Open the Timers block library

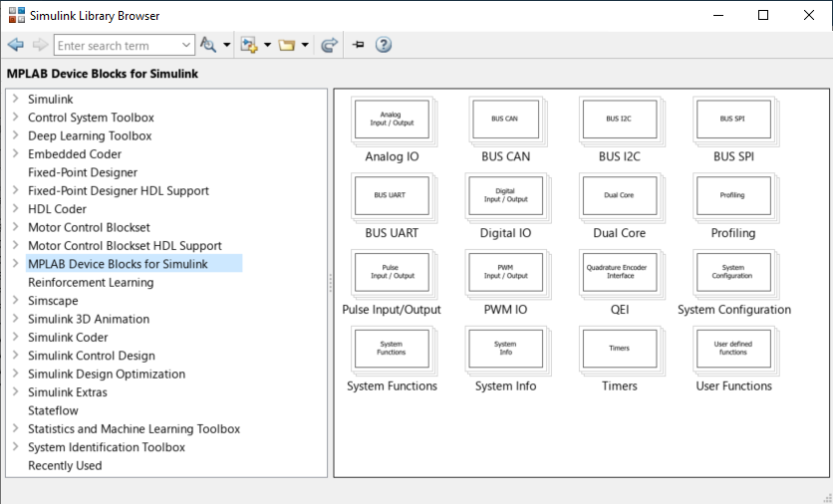tap(620, 349)
